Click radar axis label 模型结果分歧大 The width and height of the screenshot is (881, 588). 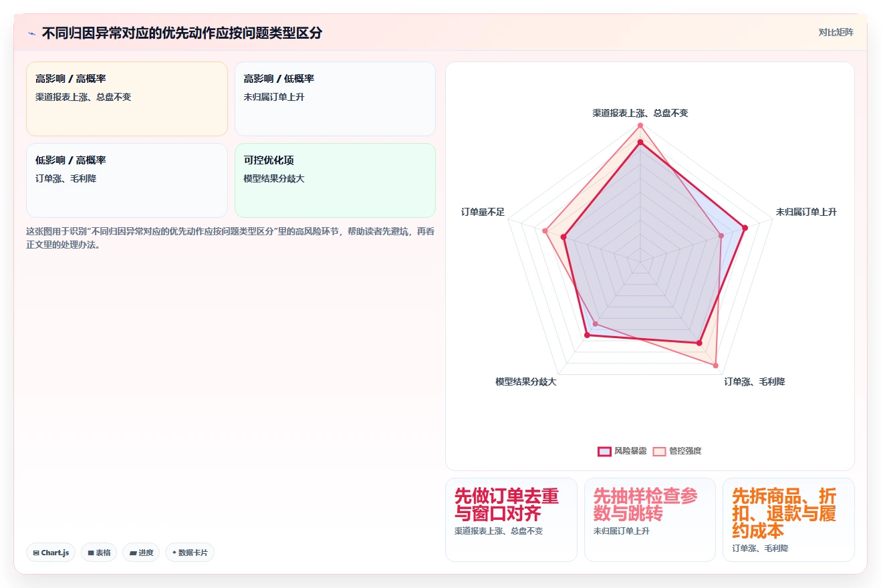[525, 382]
